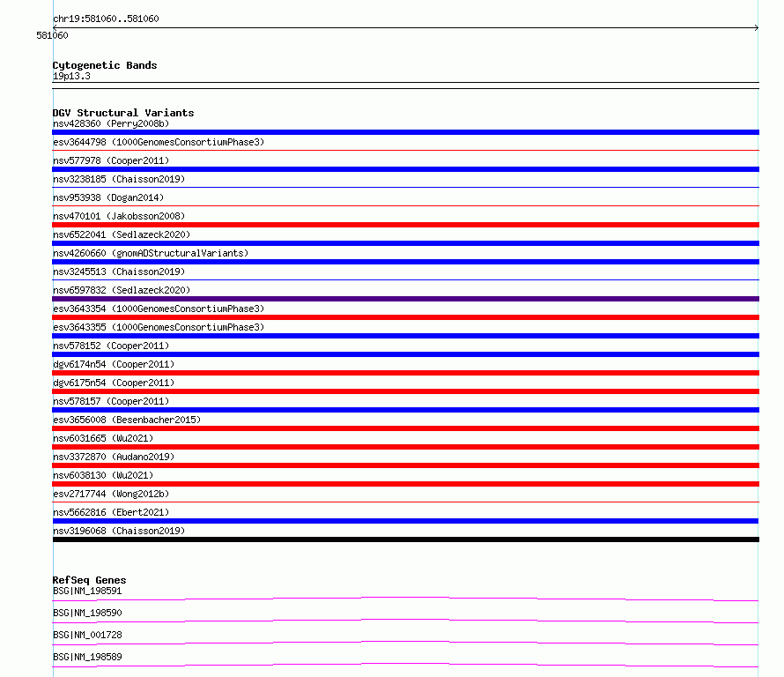Open nsv470101 (Jakobsson2008) variant
Viewport: 784px width, 677px height.
pyautogui.click(x=119, y=216)
